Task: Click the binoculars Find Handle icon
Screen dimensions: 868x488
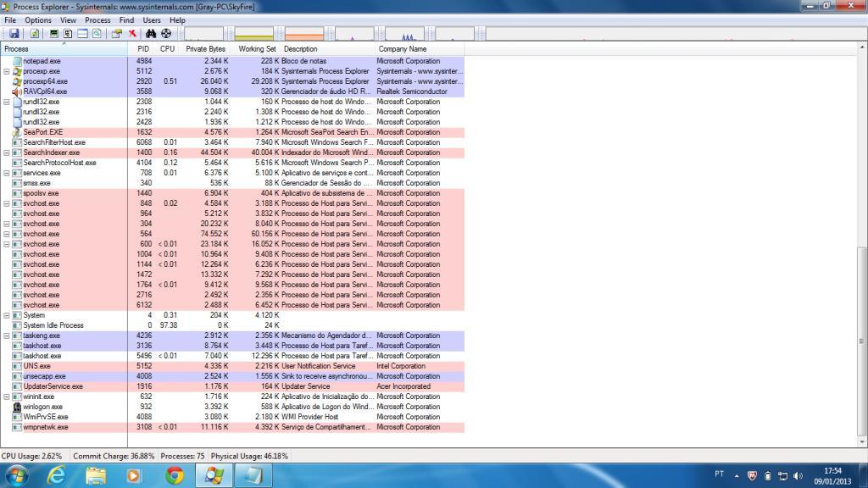Action: pyautogui.click(x=151, y=34)
